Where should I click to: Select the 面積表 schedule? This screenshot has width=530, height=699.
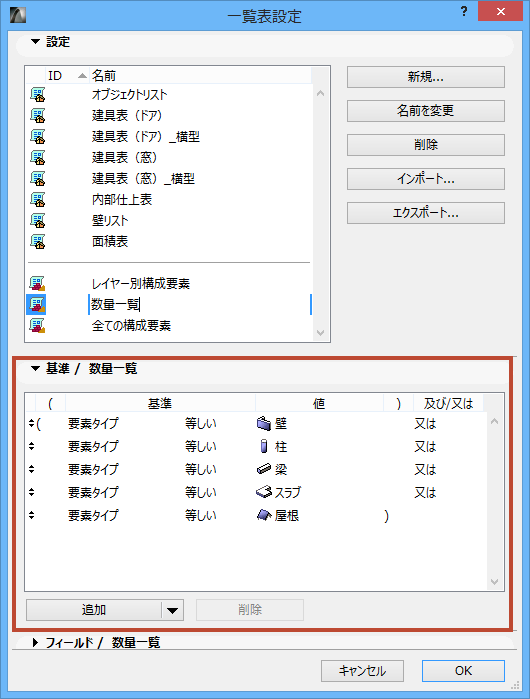click(110, 242)
